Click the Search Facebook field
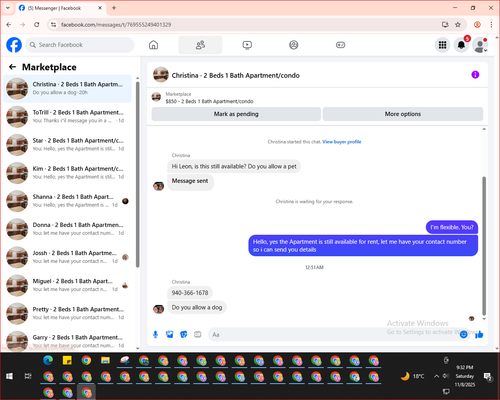Viewport: 500px width, 400px height. tap(80, 45)
